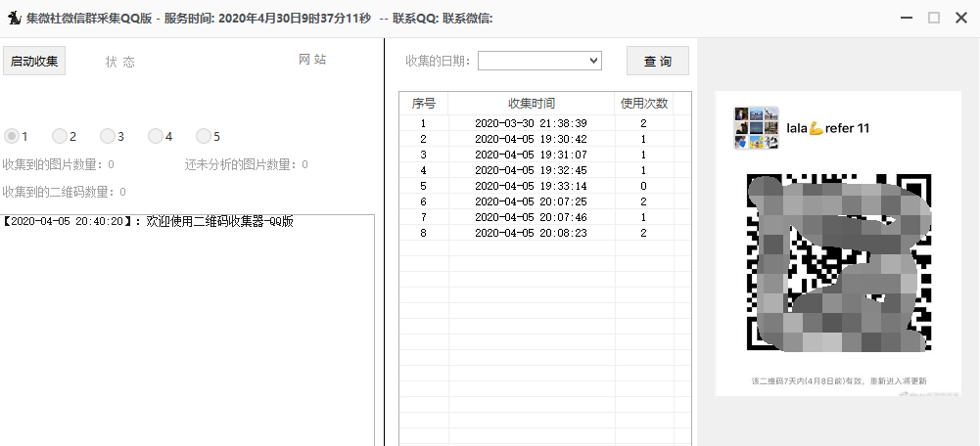The image size is (980, 446).
Task: Click 还未分析的图片数量 label
Action: pyautogui.click(x=247, y=164)
